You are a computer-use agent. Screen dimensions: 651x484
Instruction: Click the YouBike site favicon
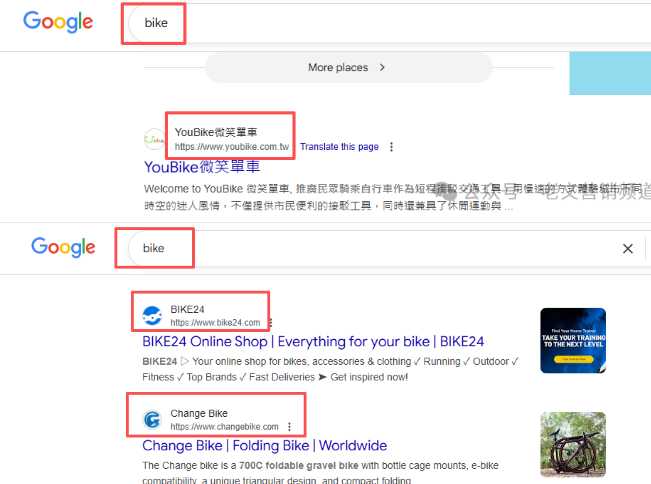tap(154, 138)
